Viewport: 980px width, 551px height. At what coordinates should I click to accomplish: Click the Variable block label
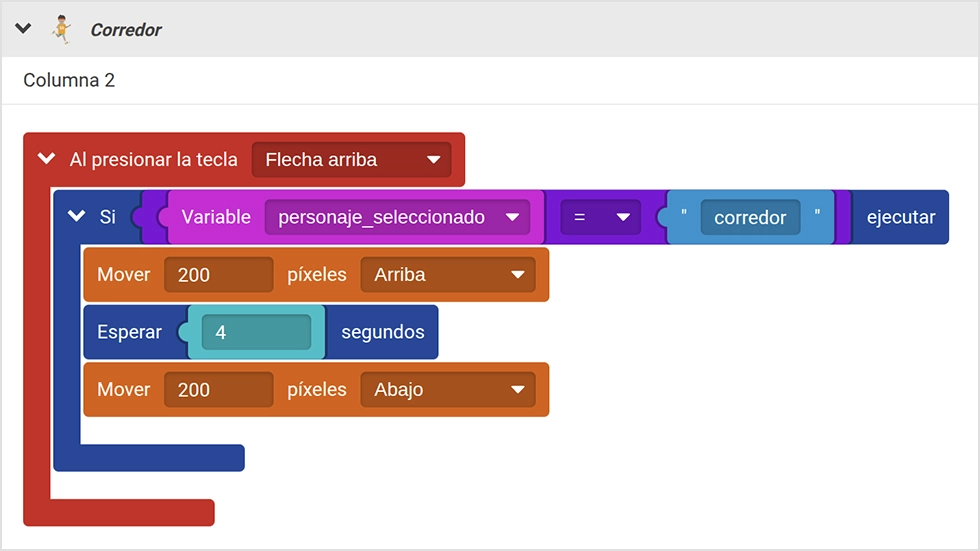(216, 217)
